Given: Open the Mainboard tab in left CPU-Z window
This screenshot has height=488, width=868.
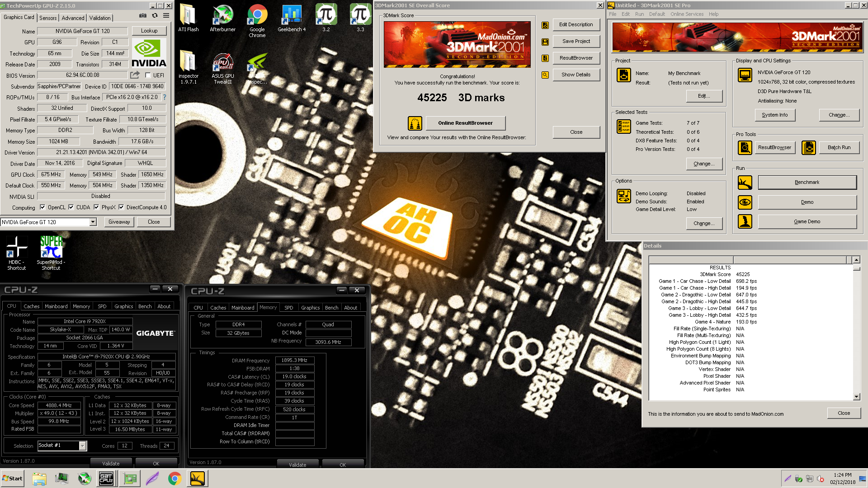Looking at the screenshot, I should [56, 306].
